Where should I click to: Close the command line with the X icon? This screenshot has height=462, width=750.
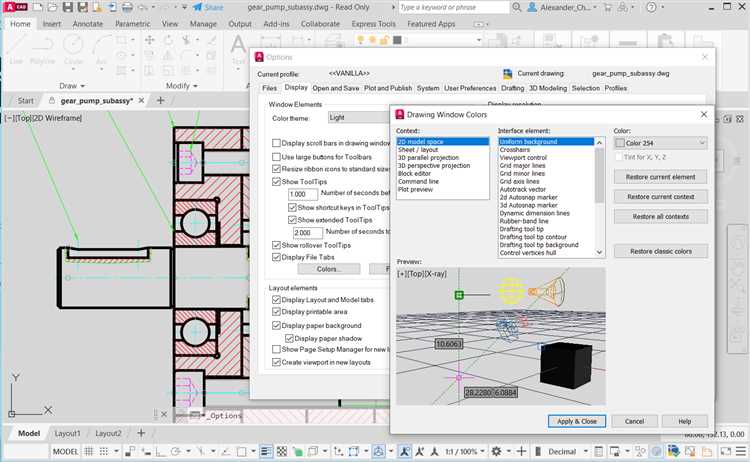164,415
